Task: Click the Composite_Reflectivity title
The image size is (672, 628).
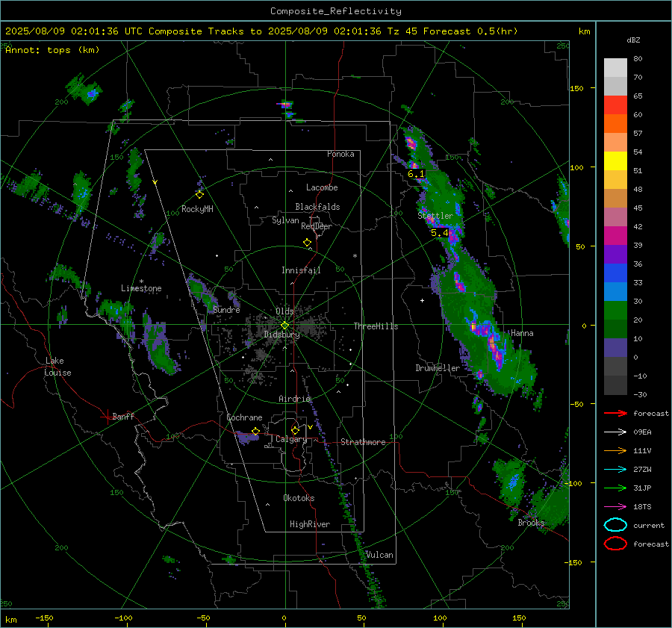Action: tap(335, 11)
